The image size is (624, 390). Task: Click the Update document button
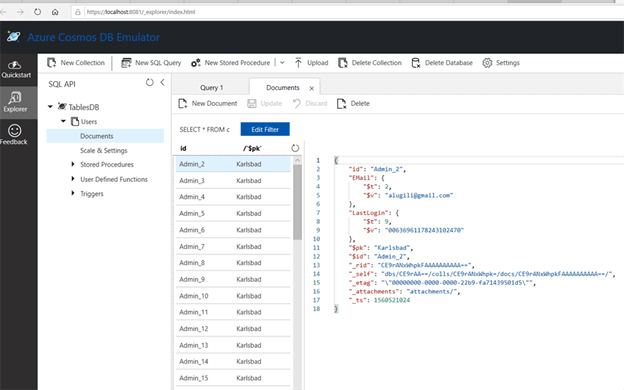pyautogui.click(x=264, y=103)
